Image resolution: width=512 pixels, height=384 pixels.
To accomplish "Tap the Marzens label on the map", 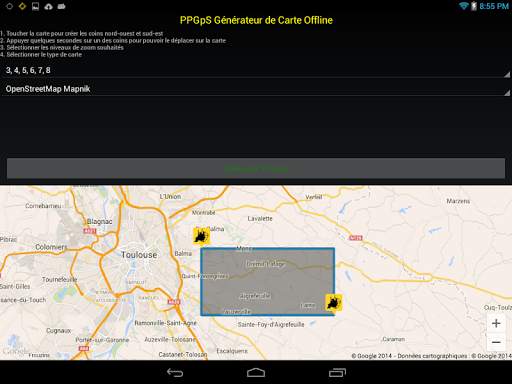I will click(458, 201).
